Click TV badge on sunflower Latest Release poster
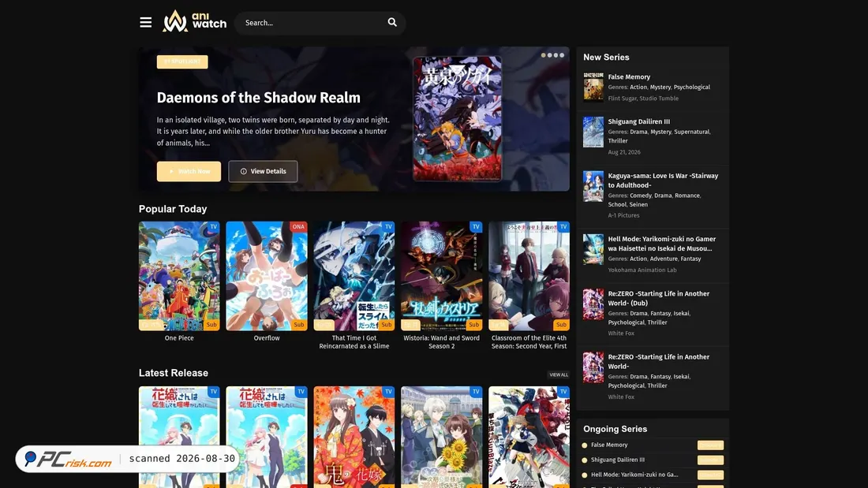The height and width of the screenshot is (488, 868). (476, 392)
